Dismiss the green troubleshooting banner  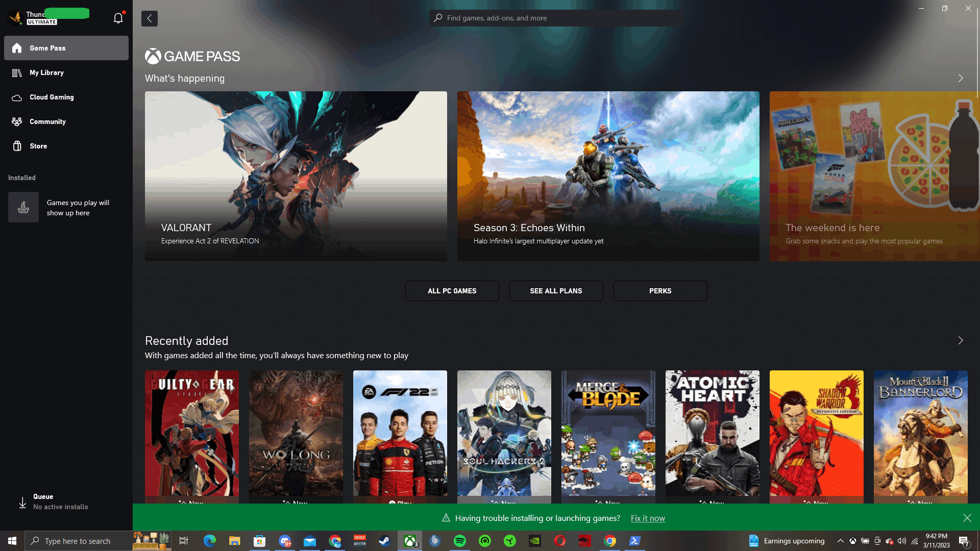(x=967, y=518)
